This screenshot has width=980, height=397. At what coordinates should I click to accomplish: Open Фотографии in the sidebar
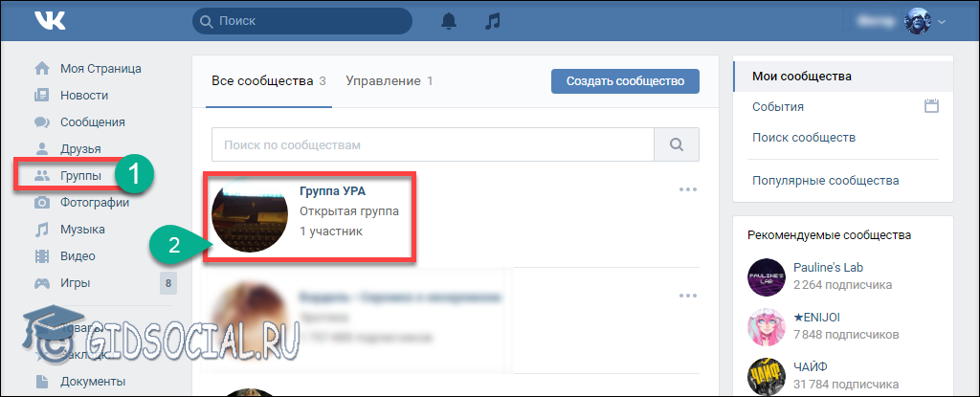tap(95, 203)
